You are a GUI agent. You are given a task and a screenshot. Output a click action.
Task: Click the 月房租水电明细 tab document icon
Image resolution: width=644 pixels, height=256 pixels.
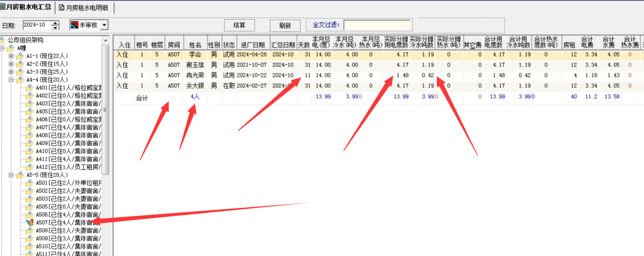62,8
